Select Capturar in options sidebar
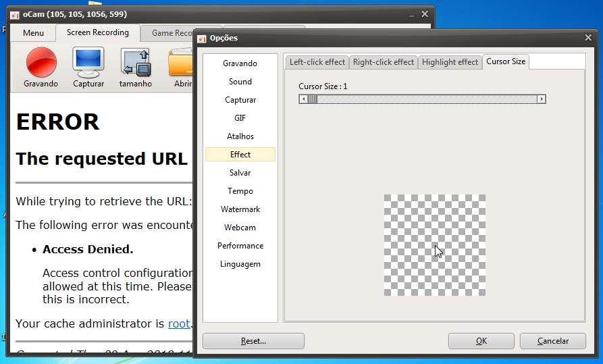Screen dimensions: 603x364 (240, 100)
